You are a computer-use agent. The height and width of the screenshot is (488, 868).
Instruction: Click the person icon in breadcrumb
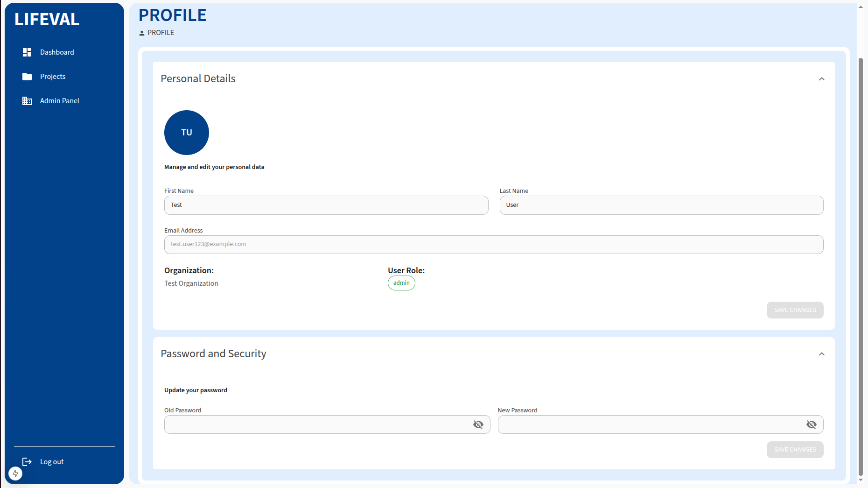coord(142,33)
